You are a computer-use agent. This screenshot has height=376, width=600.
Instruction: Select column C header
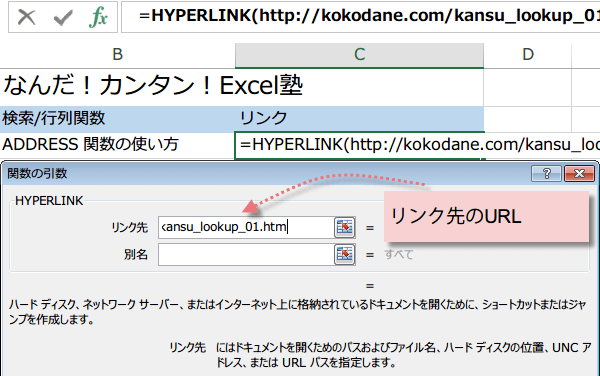coord(359,55)
